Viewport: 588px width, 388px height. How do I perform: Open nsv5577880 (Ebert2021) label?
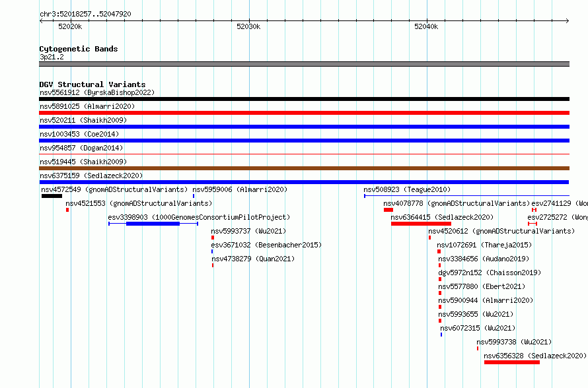point(482,286)
